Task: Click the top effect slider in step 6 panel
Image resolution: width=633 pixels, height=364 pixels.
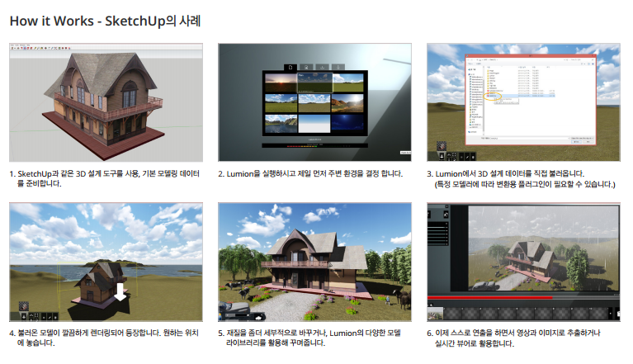Action: [x=437, y=227]
